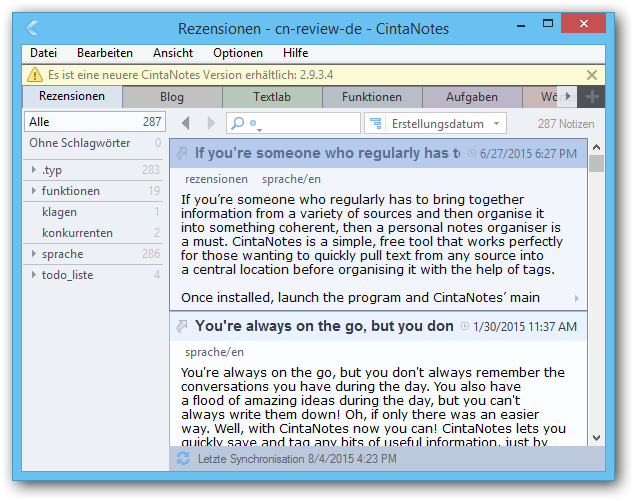Go to previous view with left arrow

186,123
